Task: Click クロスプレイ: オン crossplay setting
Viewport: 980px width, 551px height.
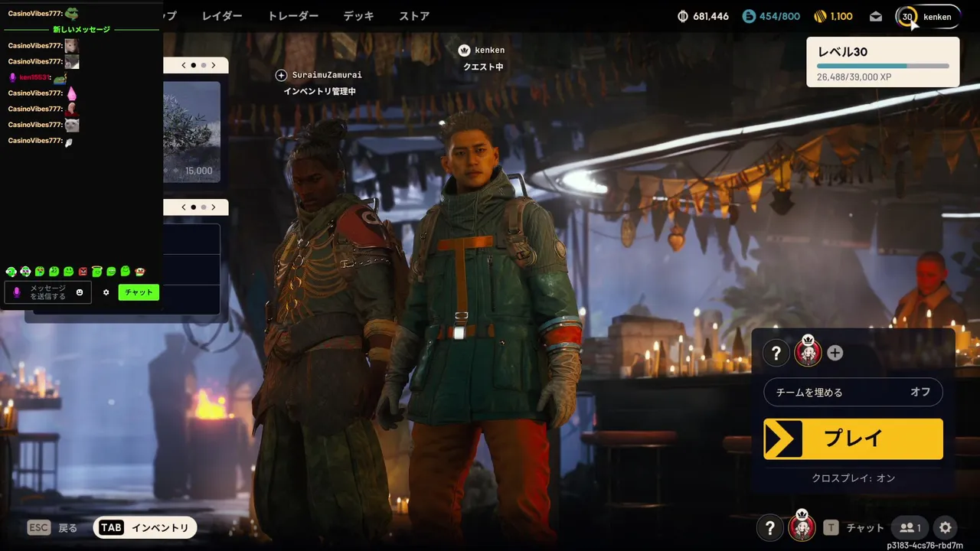Action: [x=854, y=478]
